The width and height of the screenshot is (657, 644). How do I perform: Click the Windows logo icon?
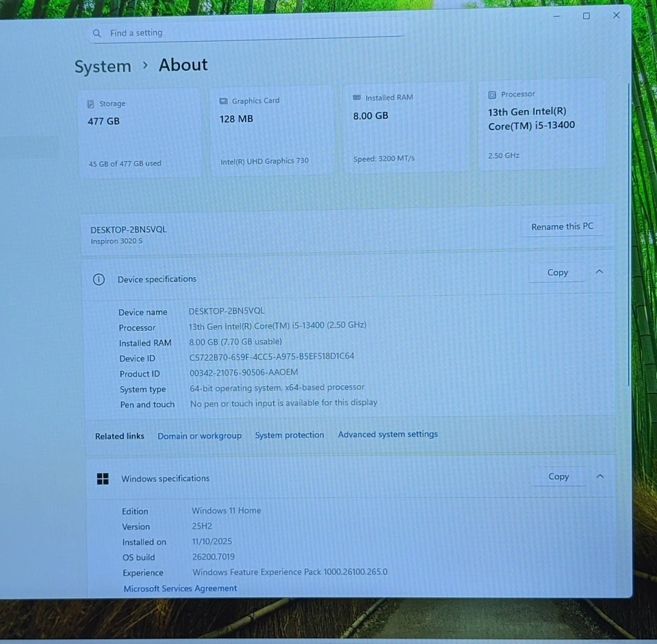pos(103,478)
